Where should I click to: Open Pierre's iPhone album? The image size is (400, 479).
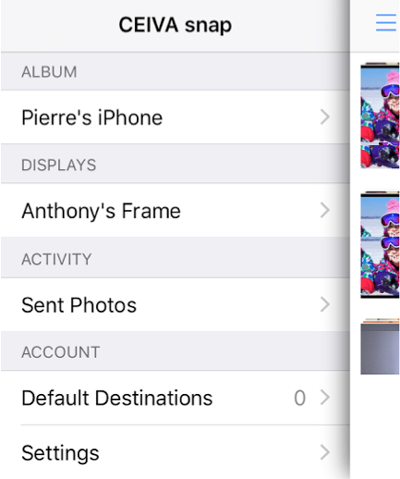175,117
